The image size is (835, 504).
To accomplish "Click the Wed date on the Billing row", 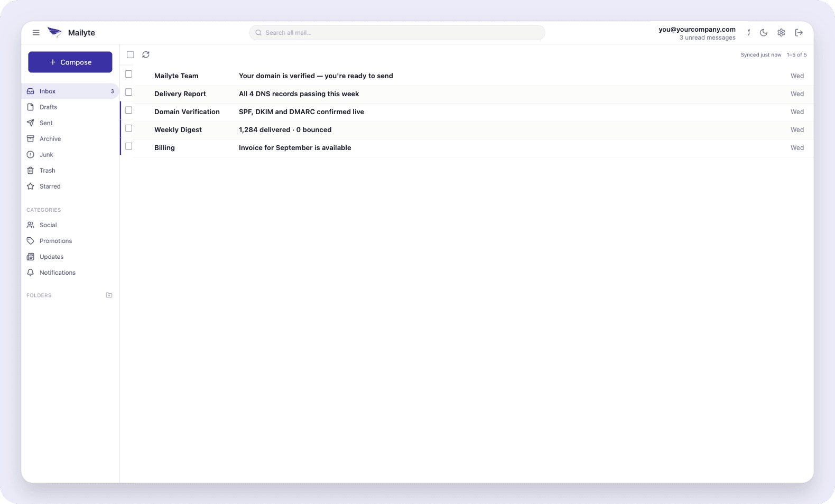I will (797, 148).
